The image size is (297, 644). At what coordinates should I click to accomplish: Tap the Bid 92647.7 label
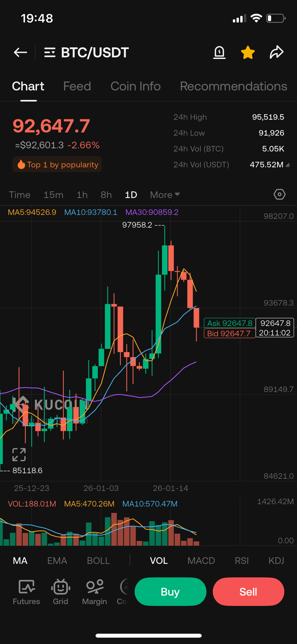[x=230, y=333]
